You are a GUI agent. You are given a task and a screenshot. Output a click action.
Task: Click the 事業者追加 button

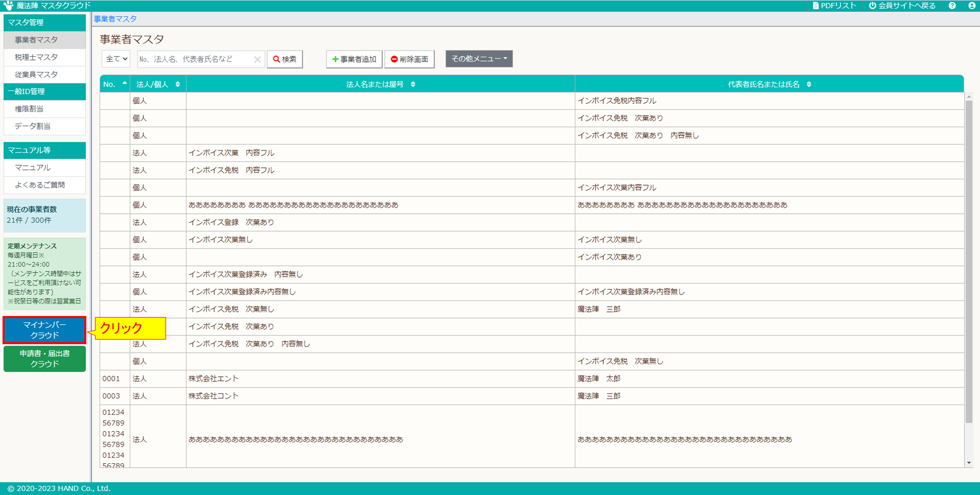click(354, 59)
